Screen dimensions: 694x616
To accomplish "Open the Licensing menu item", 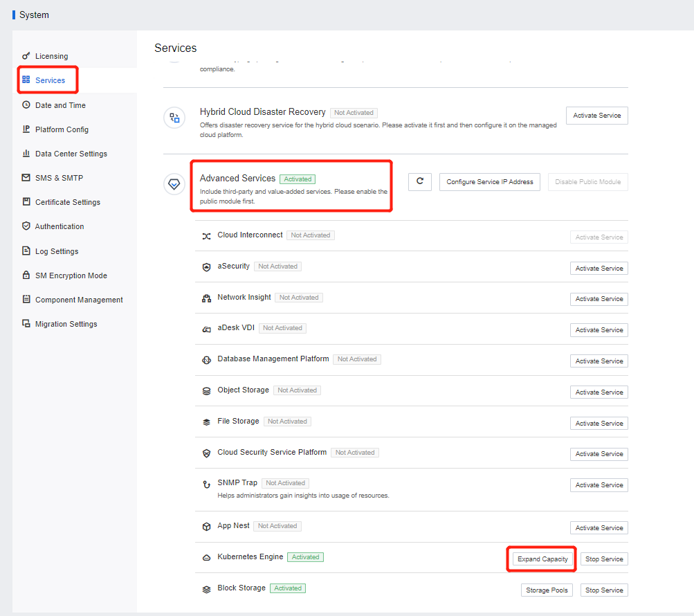I will 52,56.
